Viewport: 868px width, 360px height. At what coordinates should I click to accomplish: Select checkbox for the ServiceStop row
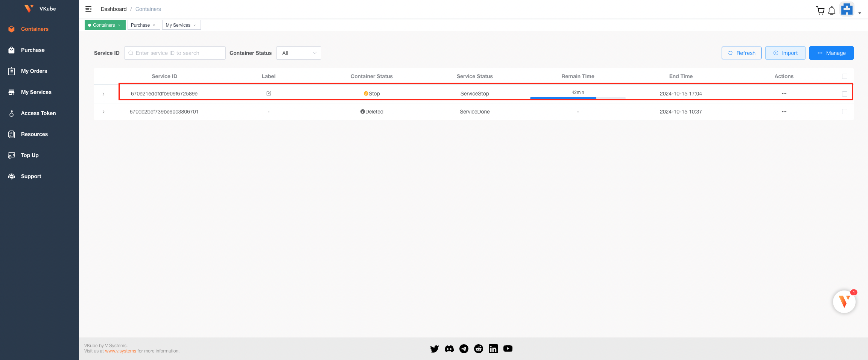point(845,94)
